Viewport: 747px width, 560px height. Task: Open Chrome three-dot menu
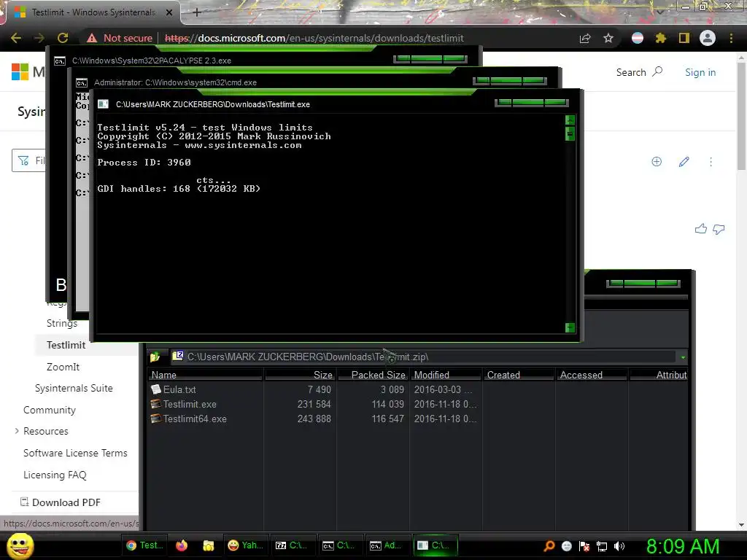coord(731,38)
